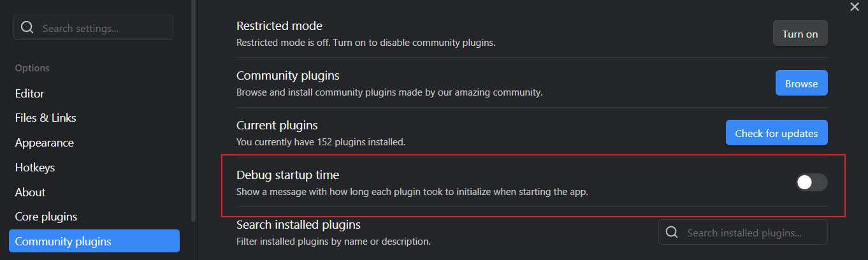This screenshot has width=868, height=260.
Task: Click the magnifier icon beside Search installed plugins
Action: point(672,233)
